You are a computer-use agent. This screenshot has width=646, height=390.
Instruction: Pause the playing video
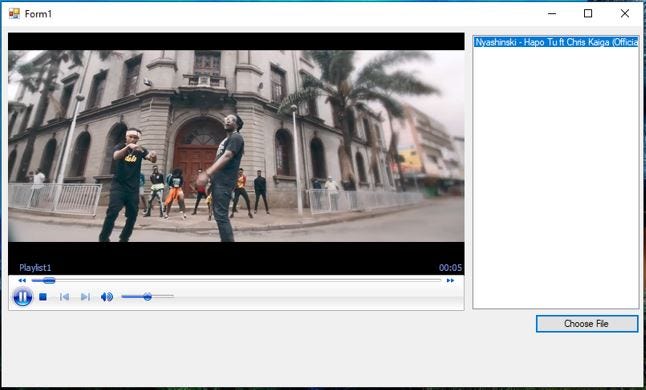tap(23, 297)
